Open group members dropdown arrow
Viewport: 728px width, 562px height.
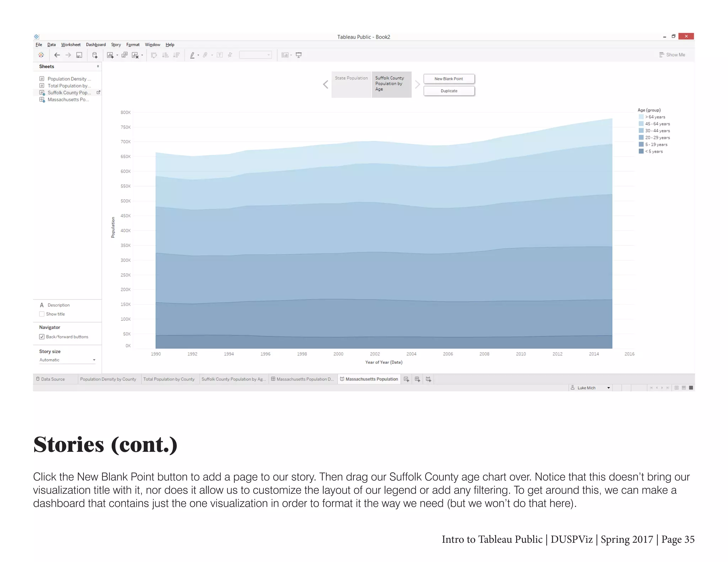[212, 55]
